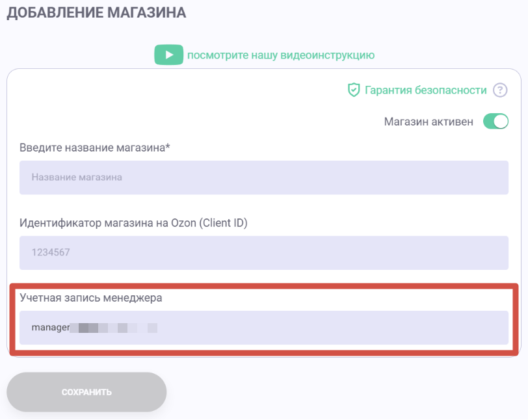The width and height of the screenshot is (528, 420).
Task: Click the ДОБАВЛЕНИЕ МАГАЗИНА heading
Action: tap(96, 13)
